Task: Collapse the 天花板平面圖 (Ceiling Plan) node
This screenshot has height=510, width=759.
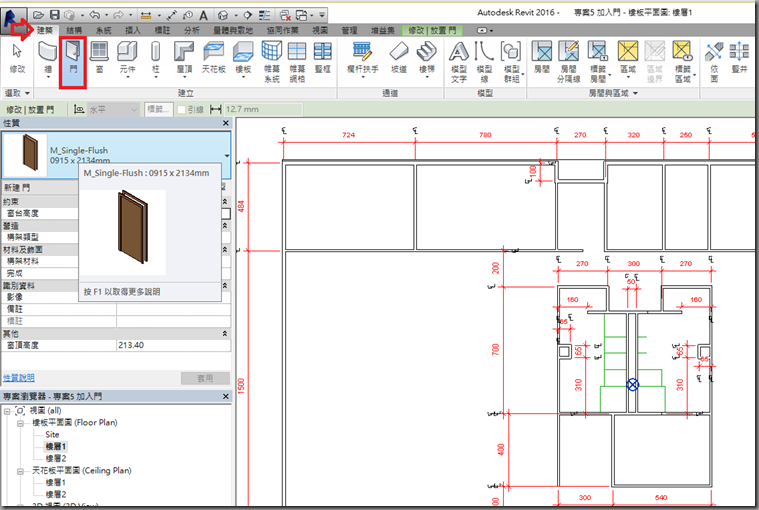Action: (x=20, y=470)
